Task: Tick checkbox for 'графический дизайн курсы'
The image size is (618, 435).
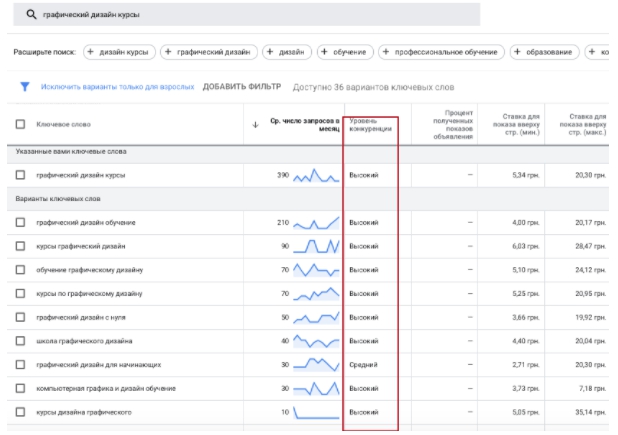Action: [x=20, y=175]
